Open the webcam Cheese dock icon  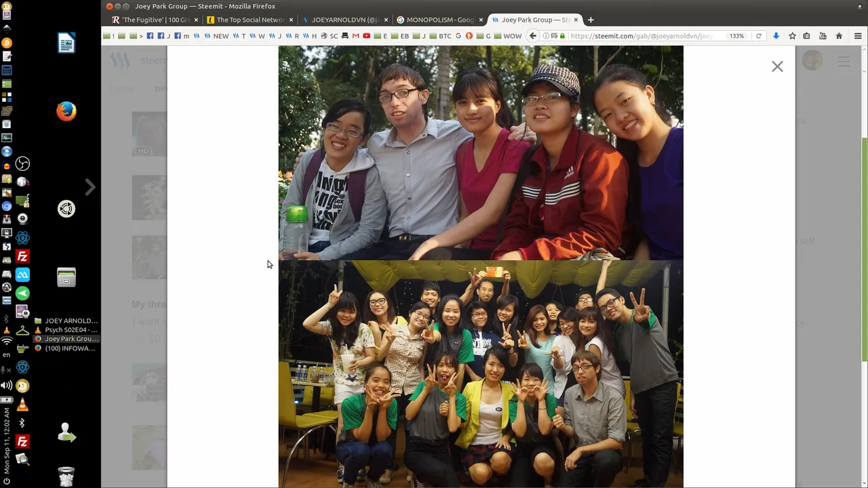tap(22, 218)
